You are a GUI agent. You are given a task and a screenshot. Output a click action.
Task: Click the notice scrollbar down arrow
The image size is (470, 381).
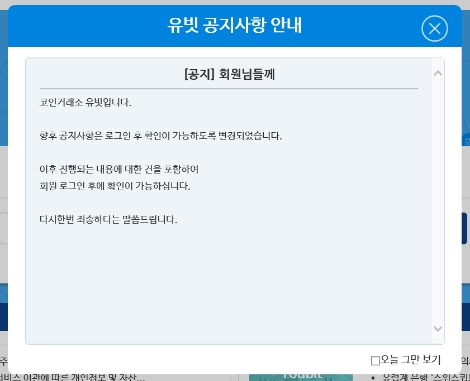coord(438,329)
